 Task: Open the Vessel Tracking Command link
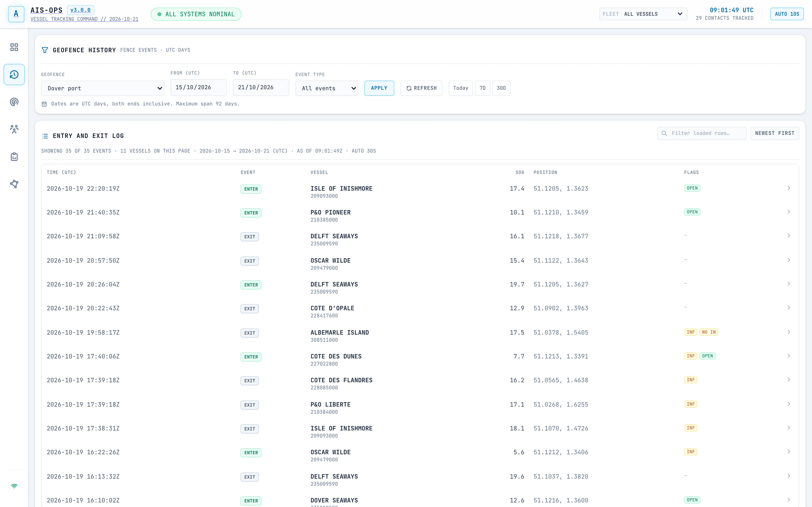pos(84,19)
